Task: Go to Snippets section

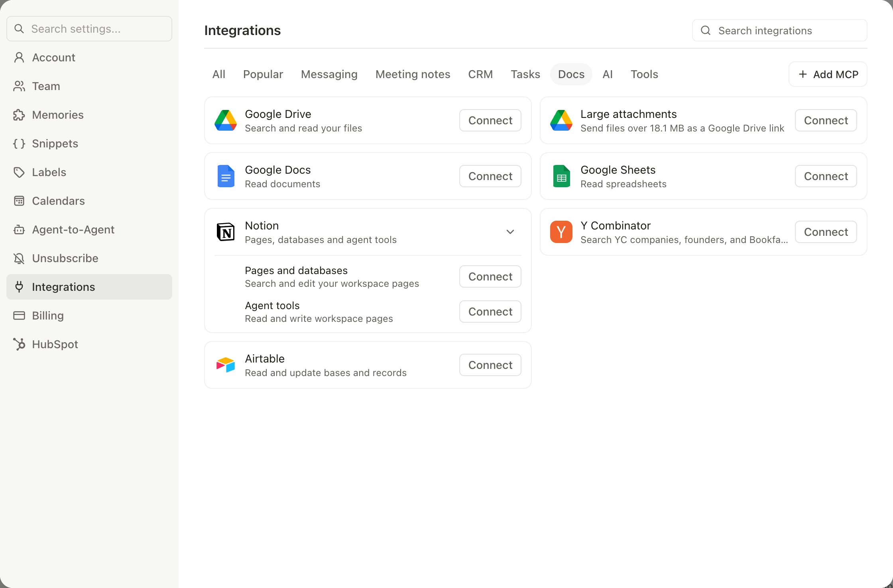Action: click(x=89, y=143)
